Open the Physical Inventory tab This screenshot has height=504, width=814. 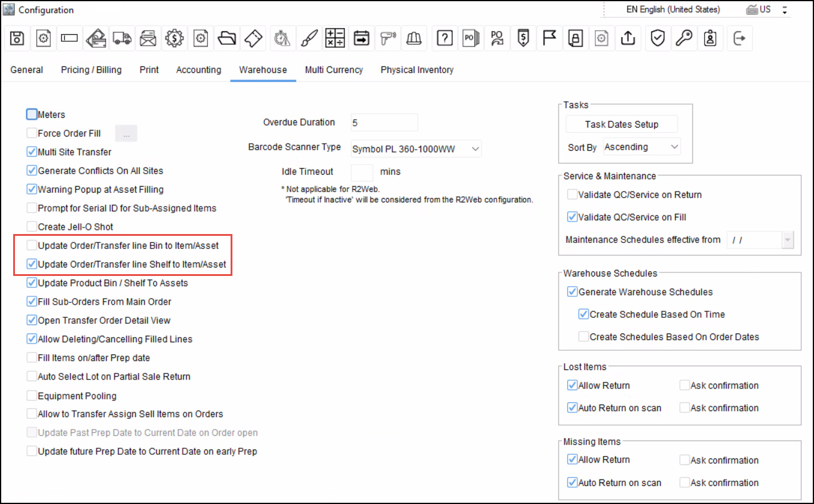click(x=417, y=70)
